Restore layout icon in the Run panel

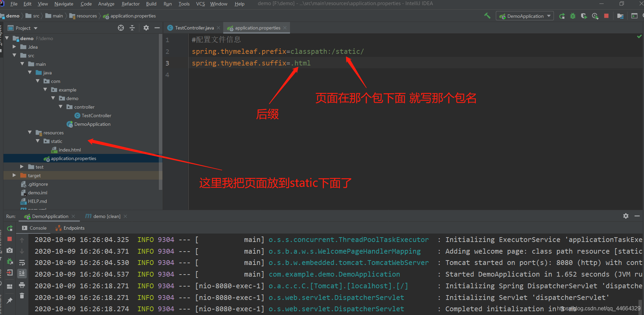[x=10, y=286]
